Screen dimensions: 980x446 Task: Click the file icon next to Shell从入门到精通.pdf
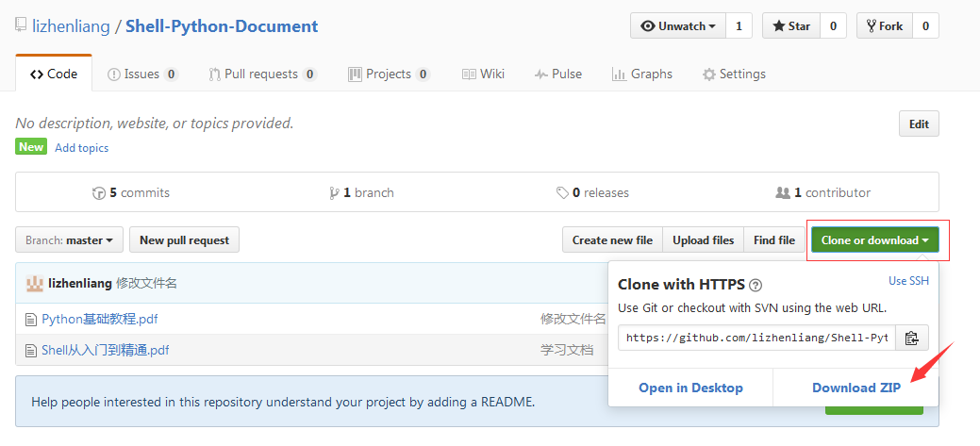pyautogui.click(x=31, y=351)
